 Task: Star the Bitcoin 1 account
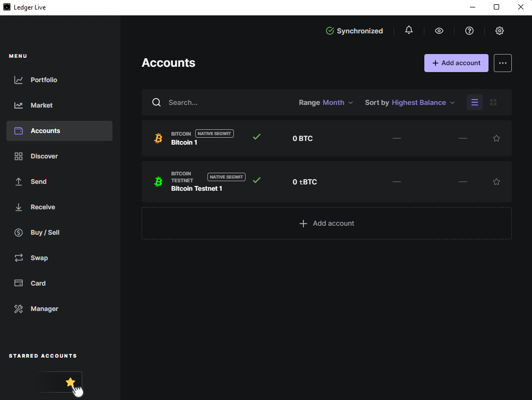496,138
